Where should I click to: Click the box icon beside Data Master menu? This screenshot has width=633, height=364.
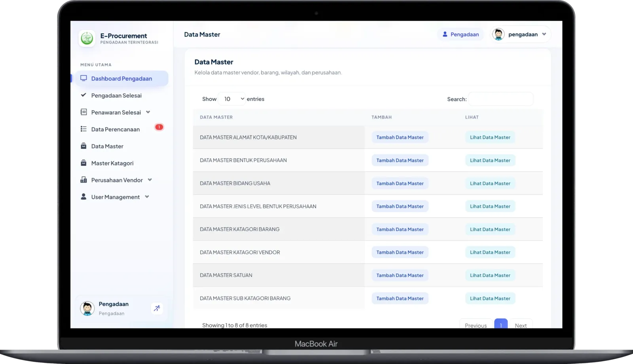(83, 146)
